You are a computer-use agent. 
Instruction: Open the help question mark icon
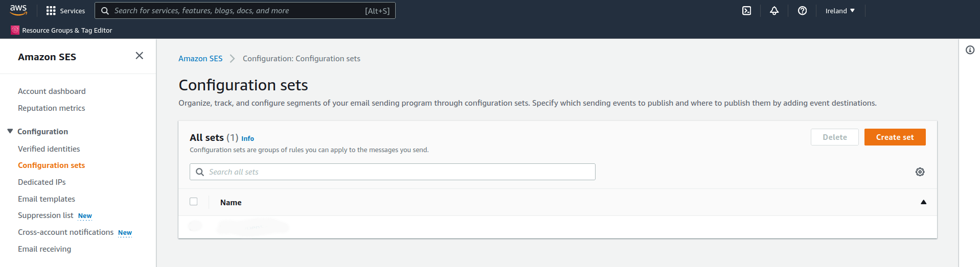pyautogui.click(x=803, y=11)
